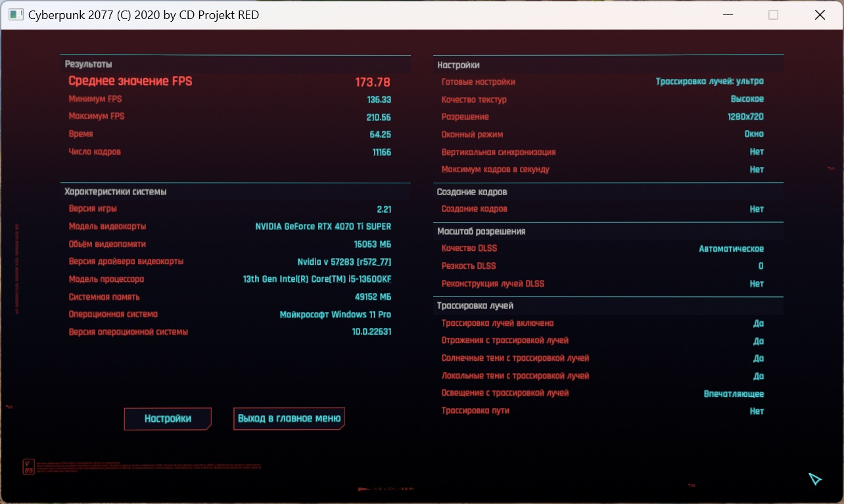Click Трассировка лучей section header
This screenshot has width=844, height=504.
475,306
